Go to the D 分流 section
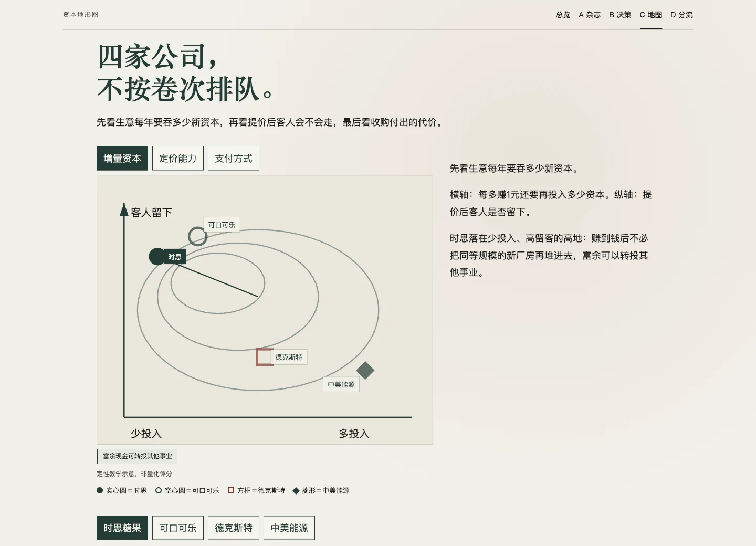Screen dimensions: 756x546 click(x=681, y=15)
